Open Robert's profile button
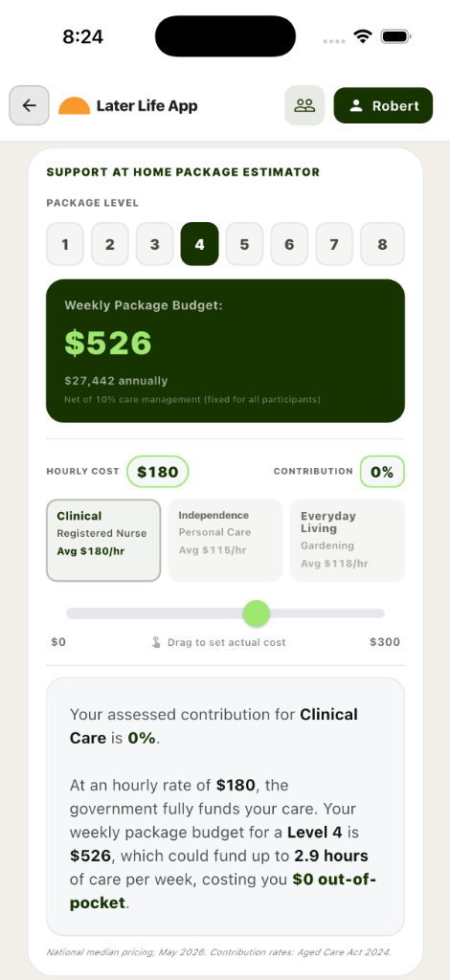The height and width of the screenshot is (980, 450). 383,105
